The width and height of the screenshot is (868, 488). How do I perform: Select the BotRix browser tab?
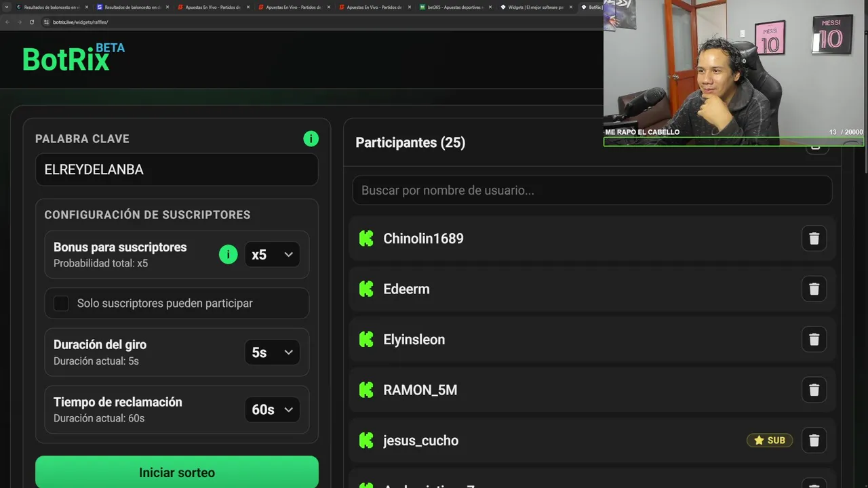(591, 7)
